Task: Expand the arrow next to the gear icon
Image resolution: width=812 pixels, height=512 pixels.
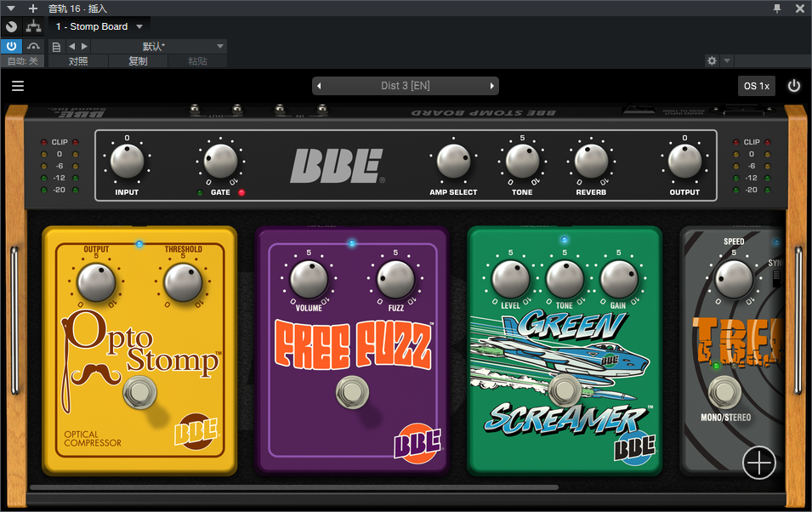Action: (x=727, y=60)
